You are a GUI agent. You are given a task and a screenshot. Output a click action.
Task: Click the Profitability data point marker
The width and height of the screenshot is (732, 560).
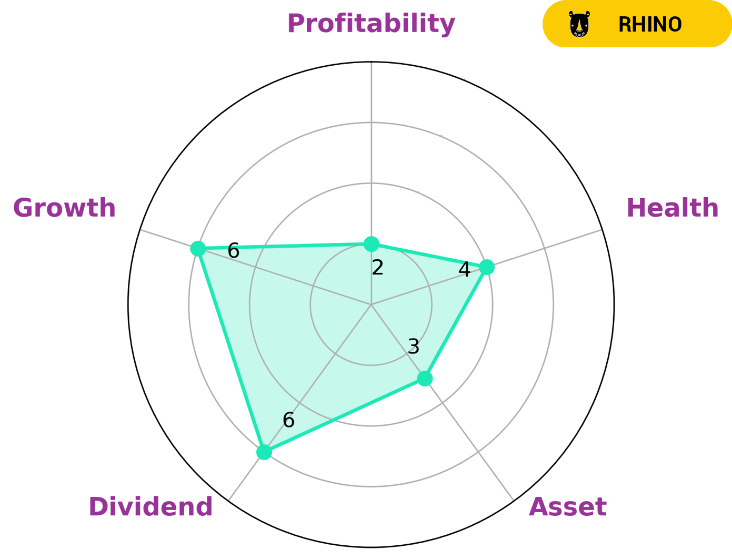tap(372, 244)
